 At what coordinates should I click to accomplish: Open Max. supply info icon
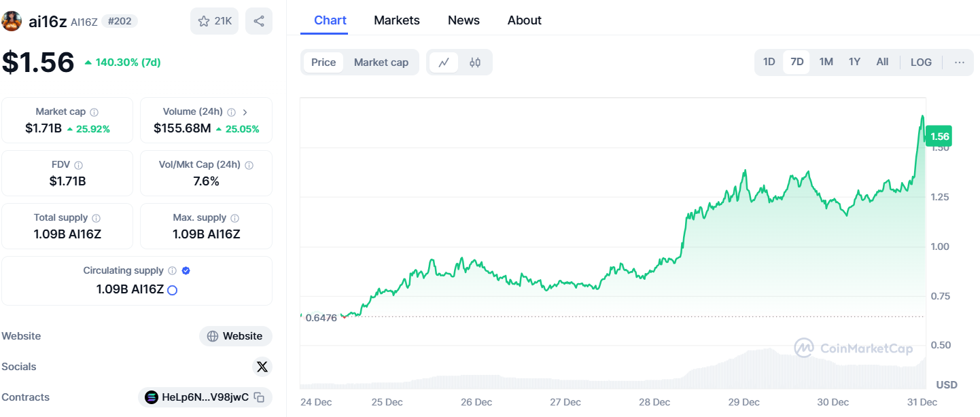coord(234,218)
